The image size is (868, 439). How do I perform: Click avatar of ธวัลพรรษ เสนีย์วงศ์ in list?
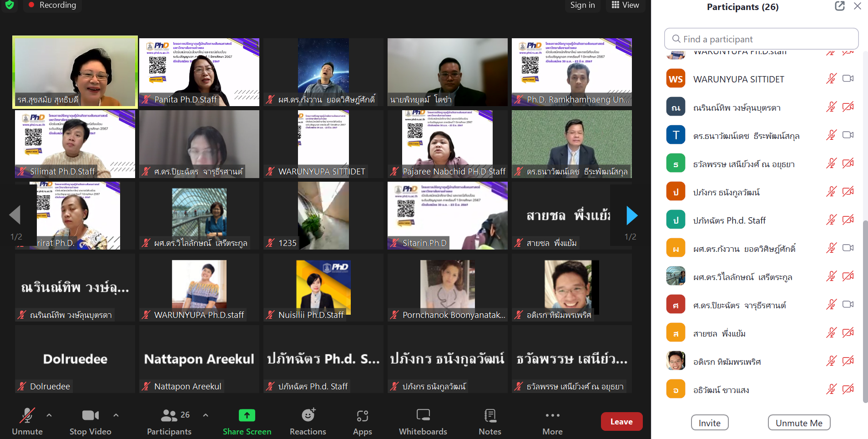coord(676,163)
